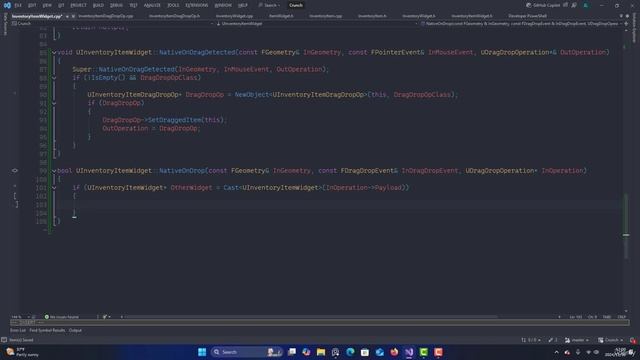
Task: Switch to InventoryItem.h tab
Action: point(372,16)
